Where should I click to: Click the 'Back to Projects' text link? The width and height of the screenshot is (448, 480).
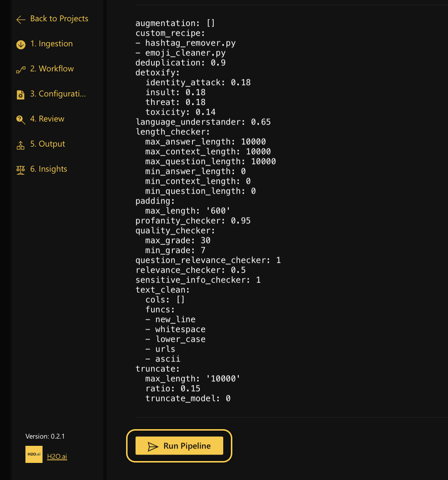(x=59, y=19)
